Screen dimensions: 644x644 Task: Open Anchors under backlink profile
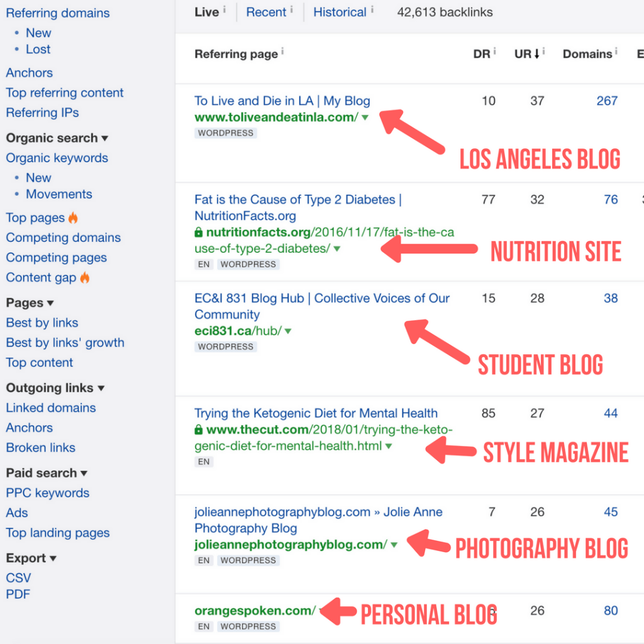point(29,73)
